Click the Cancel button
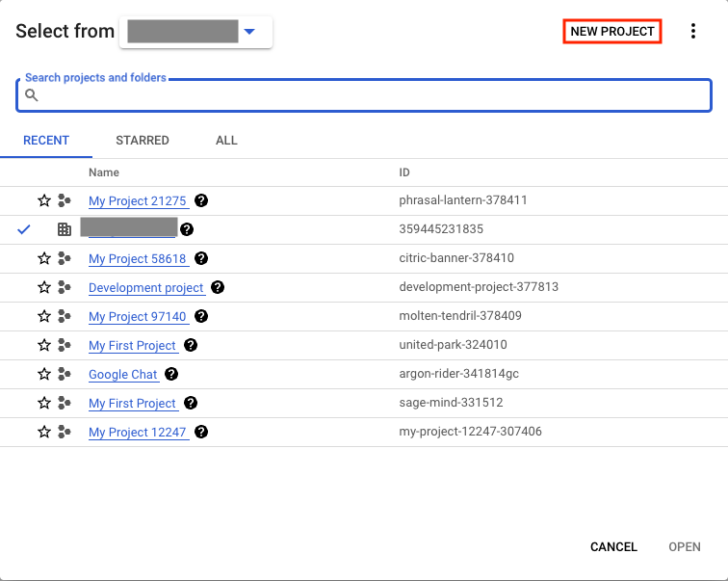 click(x=613, y=547)
